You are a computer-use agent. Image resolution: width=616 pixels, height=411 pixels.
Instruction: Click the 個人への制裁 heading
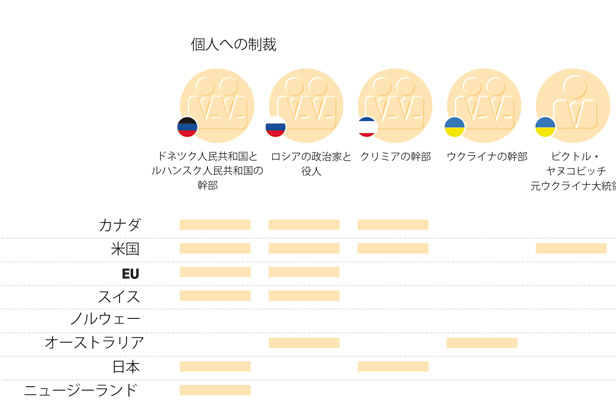(x=233, y=44)
